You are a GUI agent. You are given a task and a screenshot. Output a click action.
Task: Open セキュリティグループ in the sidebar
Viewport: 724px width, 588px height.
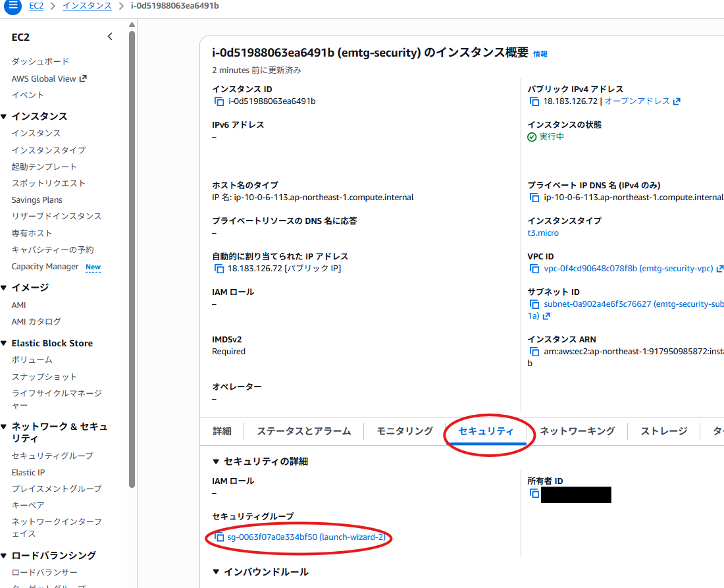pyautogui.click(x=52, y=456)
